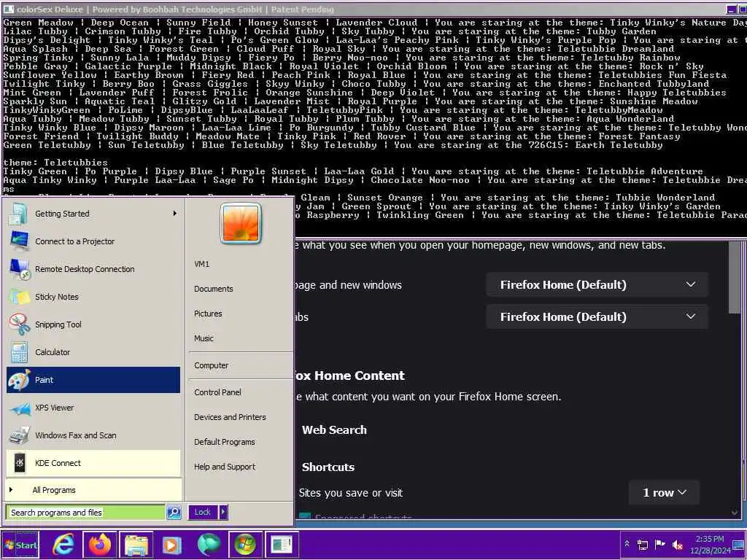This screenshot has height=560, width=747.
Task: Click the search magnifier button
Action: (174, 513)
